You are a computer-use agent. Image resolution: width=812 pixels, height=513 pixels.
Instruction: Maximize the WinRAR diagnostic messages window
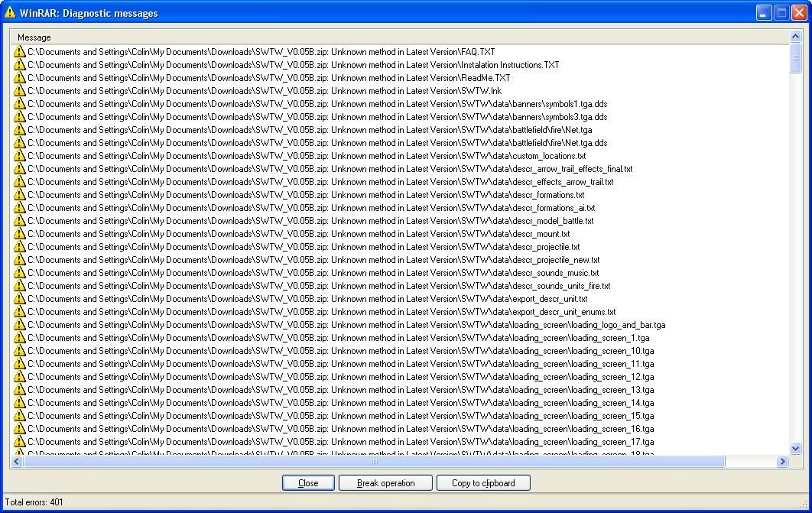coord(781,13)
